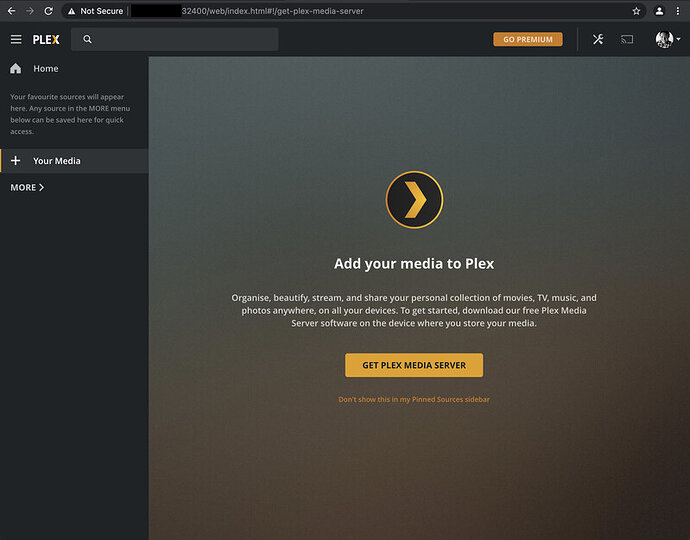Image resolution: width=690 pixels, height=540 pixels.
Task: Click the plus icon beside Your Media
Action: [x=15, y=161]
